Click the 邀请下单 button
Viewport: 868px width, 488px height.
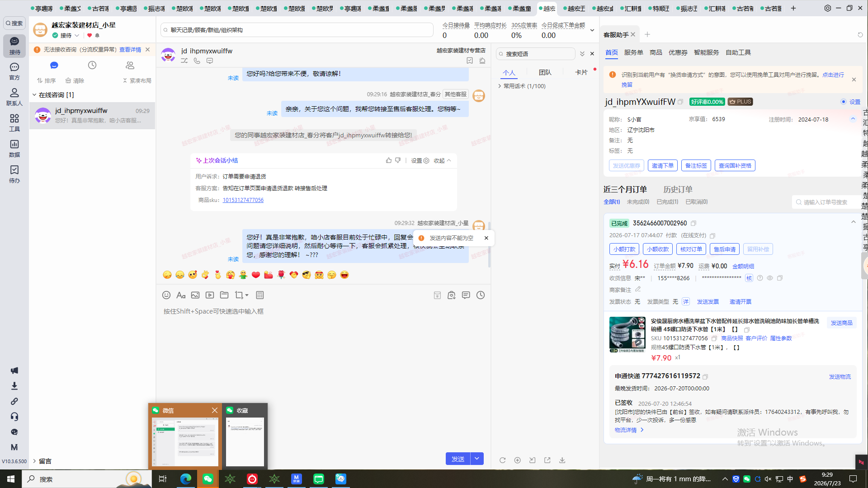663,165
